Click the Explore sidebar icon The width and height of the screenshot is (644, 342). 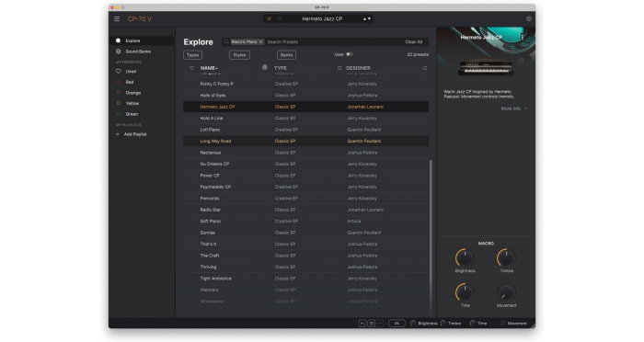point(119,40)
